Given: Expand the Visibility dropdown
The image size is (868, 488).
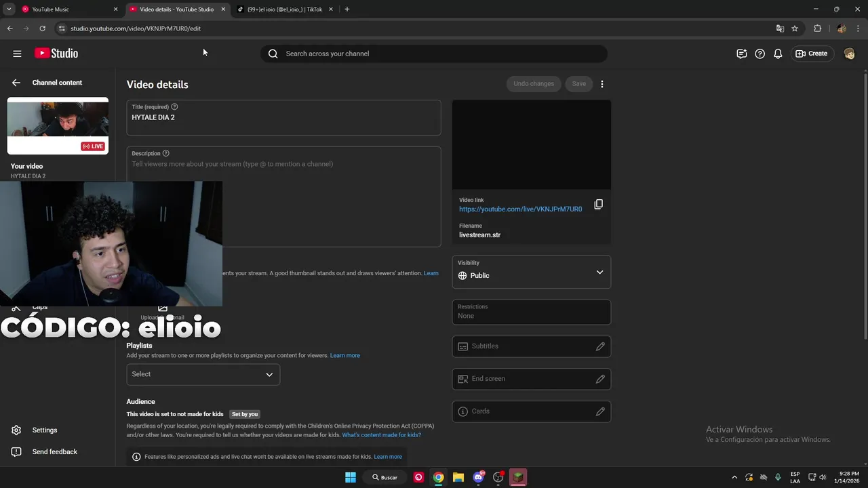Looking at the screenshot, I should [x=532, y=272].
